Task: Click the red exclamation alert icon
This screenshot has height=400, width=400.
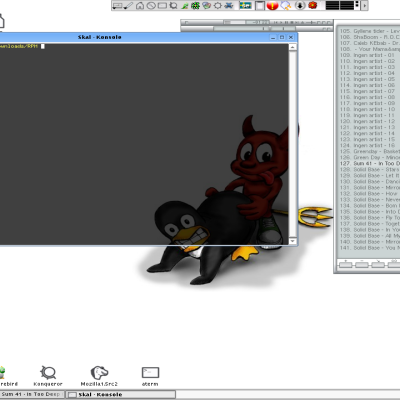Action: coord(272,6)
